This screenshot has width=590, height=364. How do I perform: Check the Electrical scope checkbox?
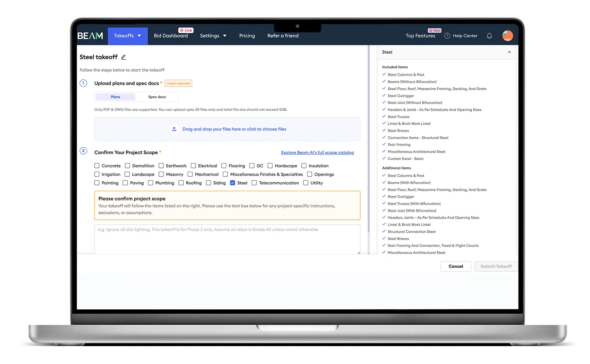[193, 166]
